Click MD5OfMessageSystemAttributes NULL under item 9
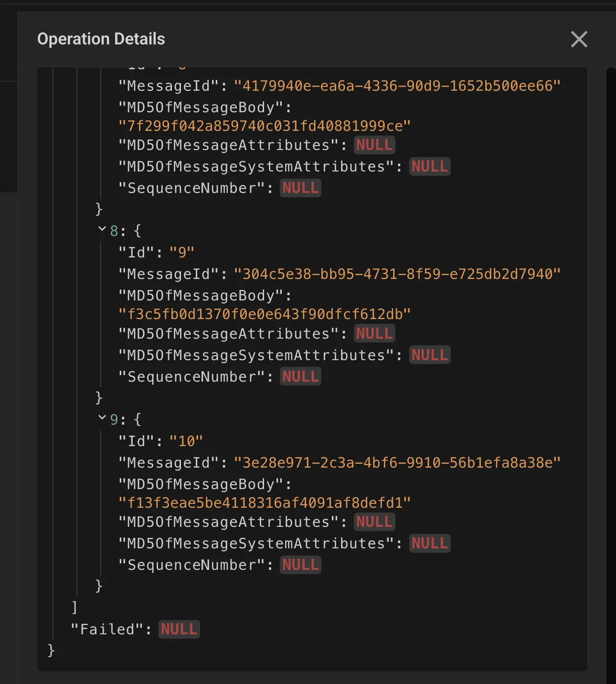 click(x=430, y=543)
